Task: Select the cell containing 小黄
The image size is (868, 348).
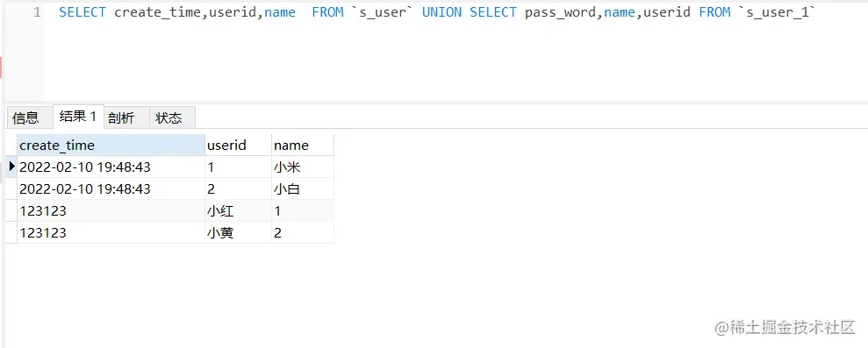Action: tap(238, 233)
